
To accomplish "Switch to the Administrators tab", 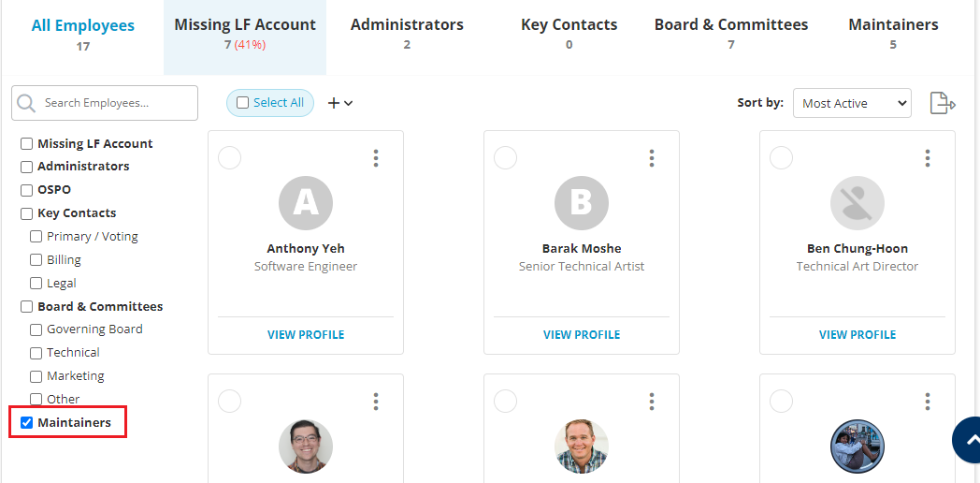I will click(407, 34).
